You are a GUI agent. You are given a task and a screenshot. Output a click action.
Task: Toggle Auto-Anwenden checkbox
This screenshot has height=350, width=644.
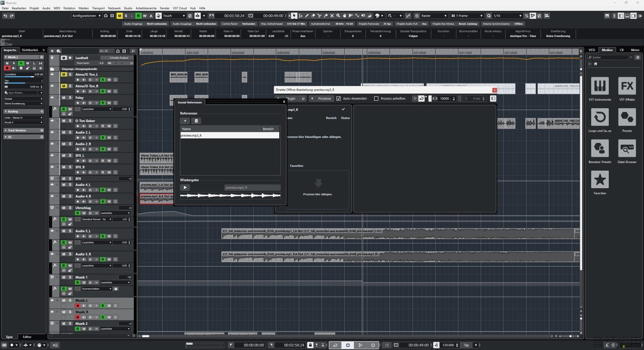338,99
